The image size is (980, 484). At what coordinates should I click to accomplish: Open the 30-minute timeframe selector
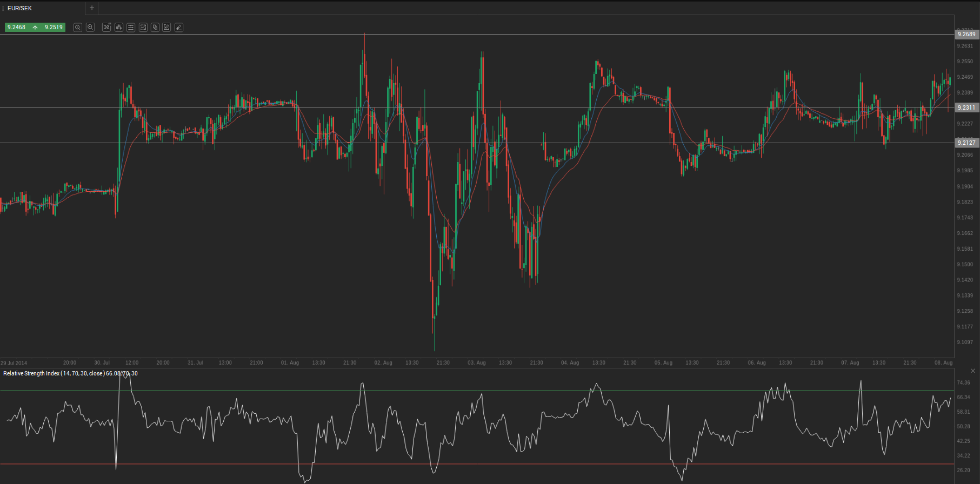(x=106, y=28)
